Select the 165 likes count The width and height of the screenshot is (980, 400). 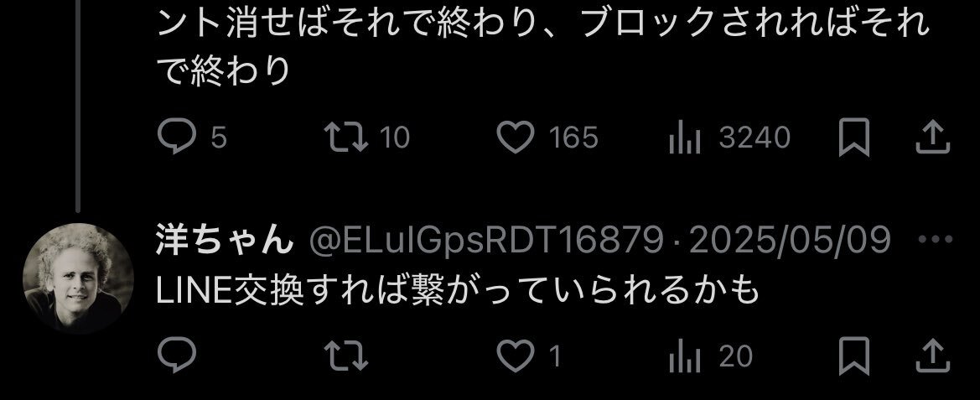[x=573, y=138]
